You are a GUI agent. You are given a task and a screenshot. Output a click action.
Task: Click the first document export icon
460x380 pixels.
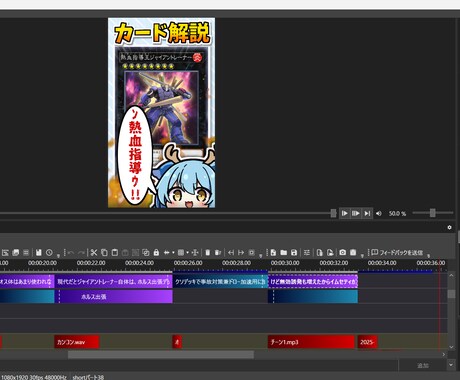point(319,253)
